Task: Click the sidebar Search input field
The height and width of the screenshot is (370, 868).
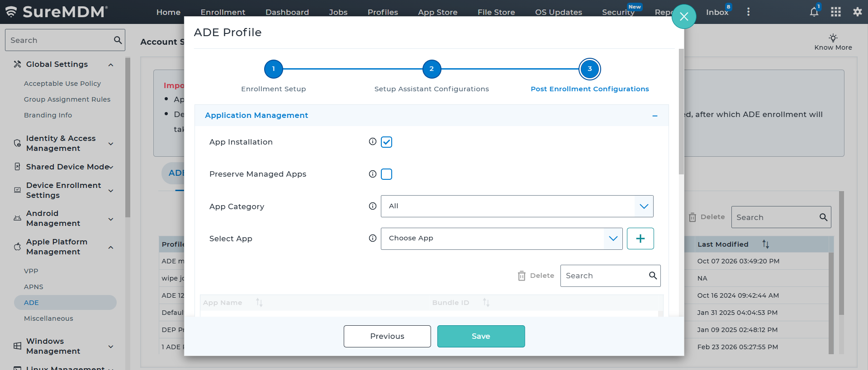Action: click(65, 40)
